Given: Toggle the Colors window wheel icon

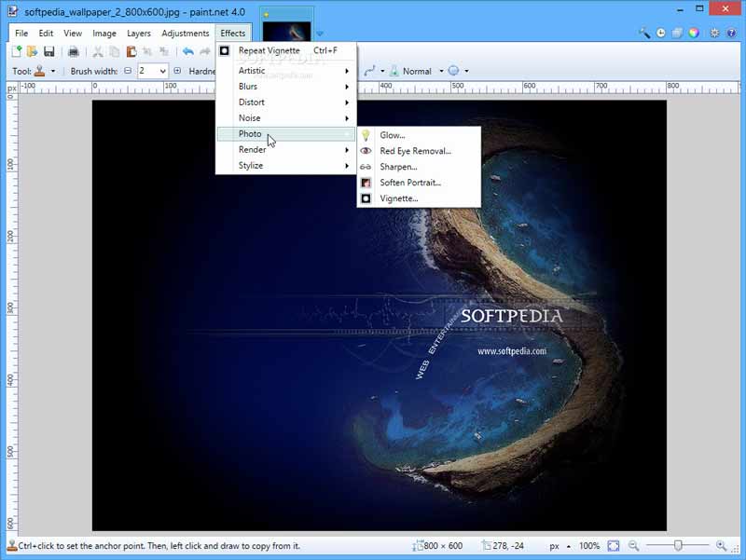Looking at the screenshot, I should tap(694, 33).
